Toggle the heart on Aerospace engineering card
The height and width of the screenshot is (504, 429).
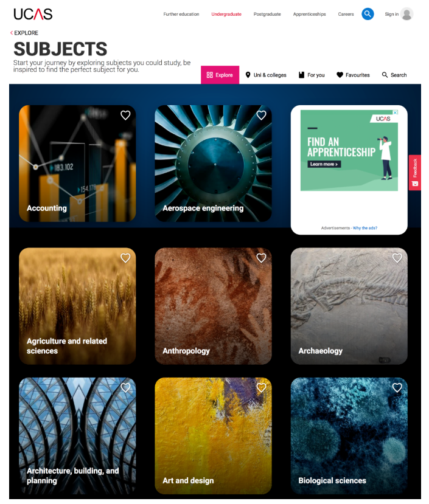click(261, 115)
